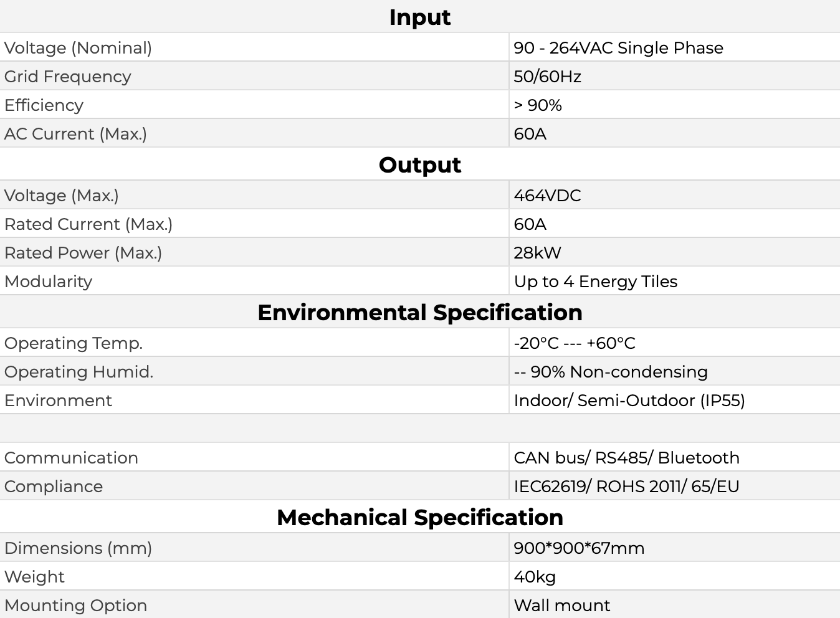
Task: Click the 464VDC voltage value
Action: click(x=547, y=196)
